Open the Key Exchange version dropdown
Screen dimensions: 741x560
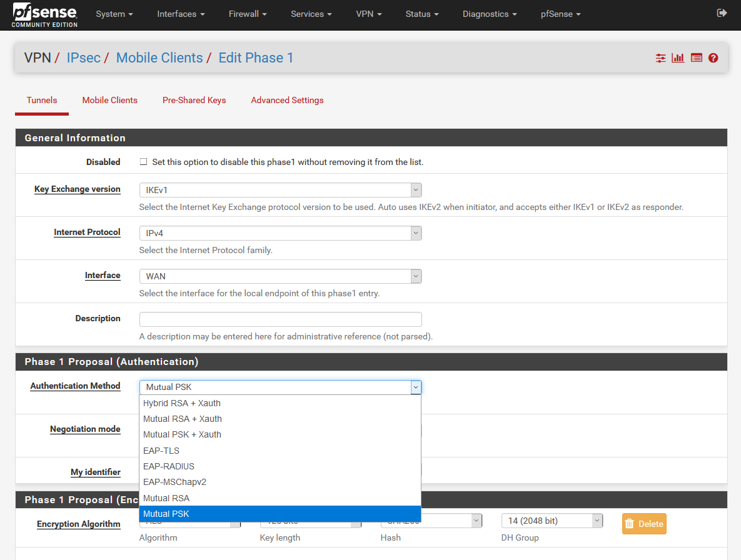coord(280,190)
